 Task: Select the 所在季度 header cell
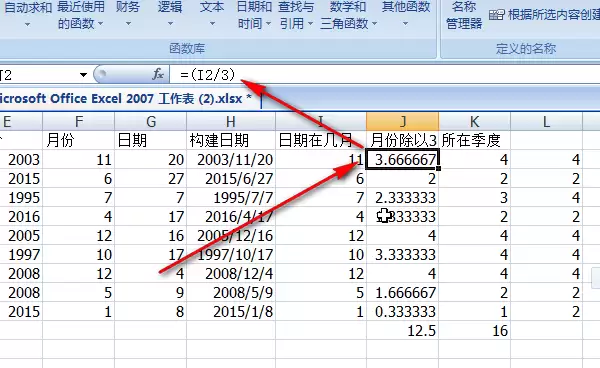click(x=474, y=140)
